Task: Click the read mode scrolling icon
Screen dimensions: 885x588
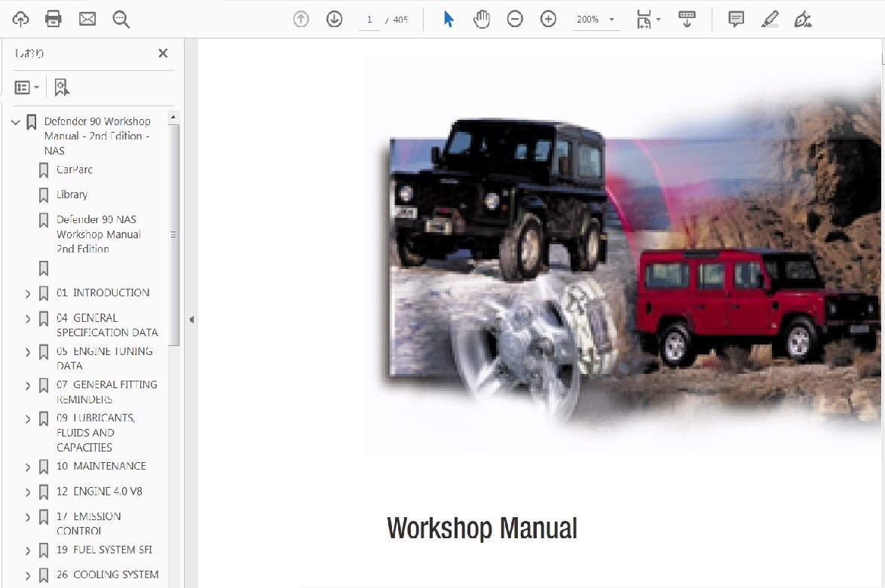Action: point(687,19)
